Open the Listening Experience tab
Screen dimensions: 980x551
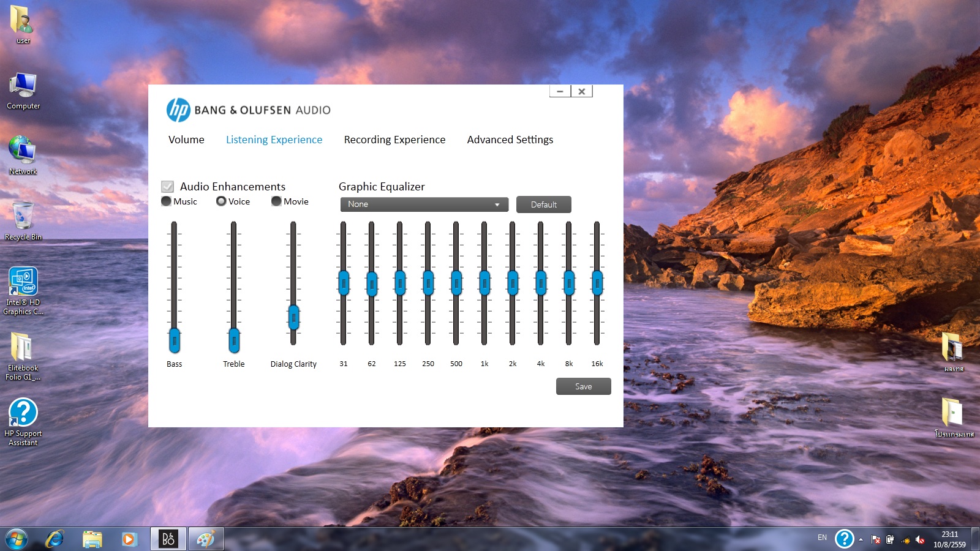pos(274,140)
